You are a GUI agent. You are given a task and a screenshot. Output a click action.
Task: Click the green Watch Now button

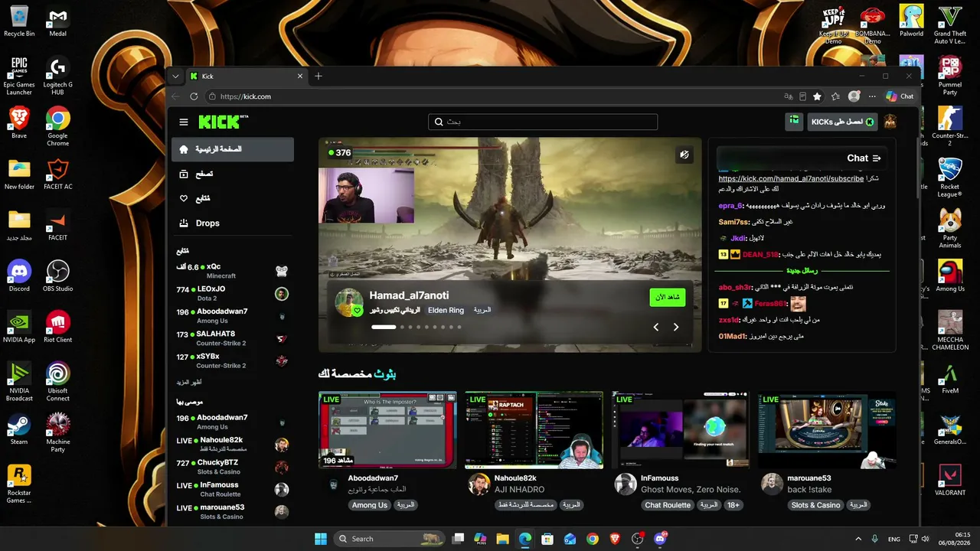pyautogui.click(x=667, y=297)
